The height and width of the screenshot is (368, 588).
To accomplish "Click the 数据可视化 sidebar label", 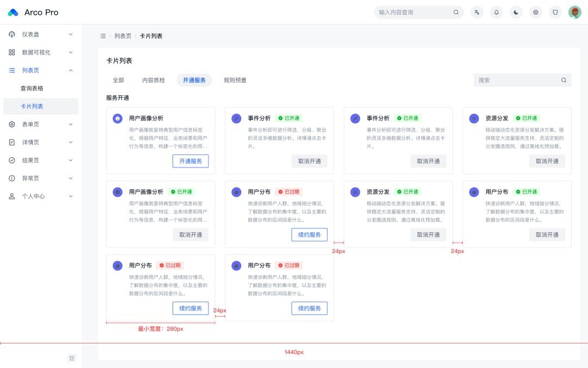I will (36, 52).
